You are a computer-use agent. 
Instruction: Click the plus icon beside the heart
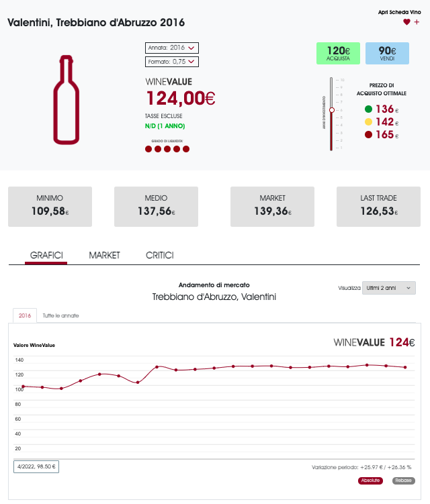tap(417, 22)
